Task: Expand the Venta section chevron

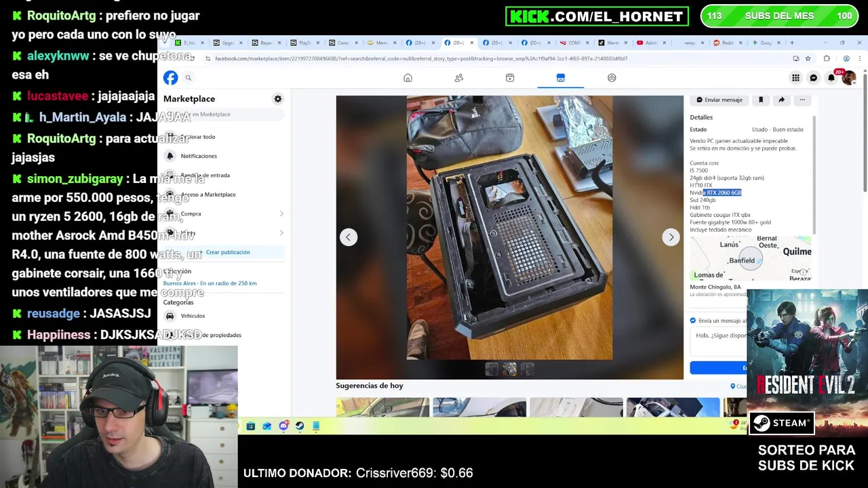Action: 281,232
